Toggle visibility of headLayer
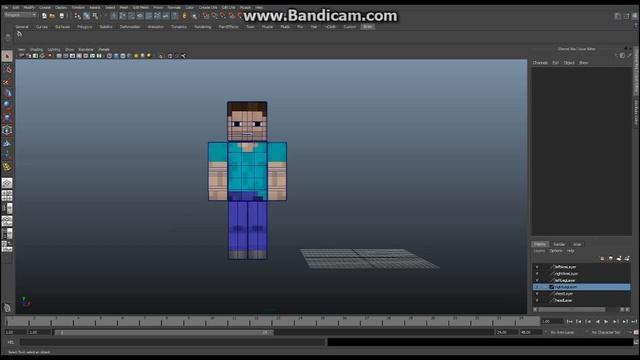 537,300
